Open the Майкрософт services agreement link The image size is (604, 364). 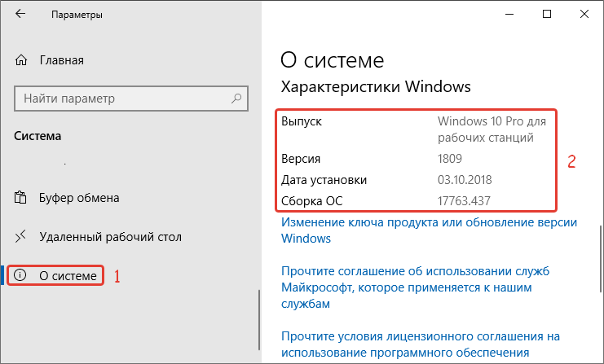[x=415, y=287]
